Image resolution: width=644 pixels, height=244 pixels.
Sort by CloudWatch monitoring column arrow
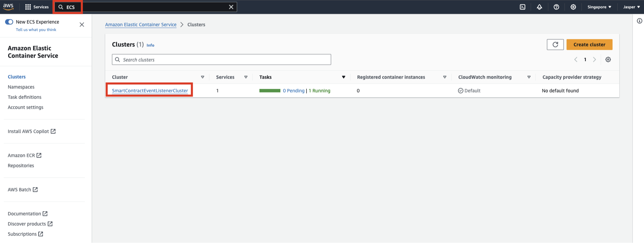529,77
